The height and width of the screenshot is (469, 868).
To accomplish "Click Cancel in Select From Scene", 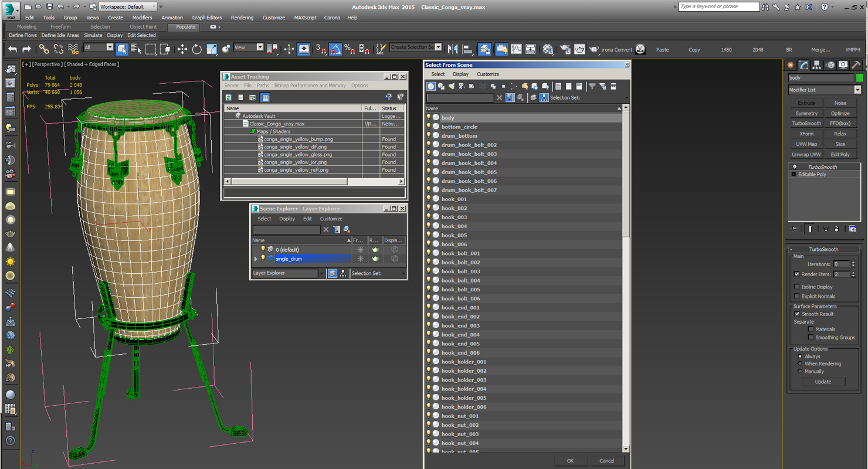I will pyautogui.click(x=607, y=461).
